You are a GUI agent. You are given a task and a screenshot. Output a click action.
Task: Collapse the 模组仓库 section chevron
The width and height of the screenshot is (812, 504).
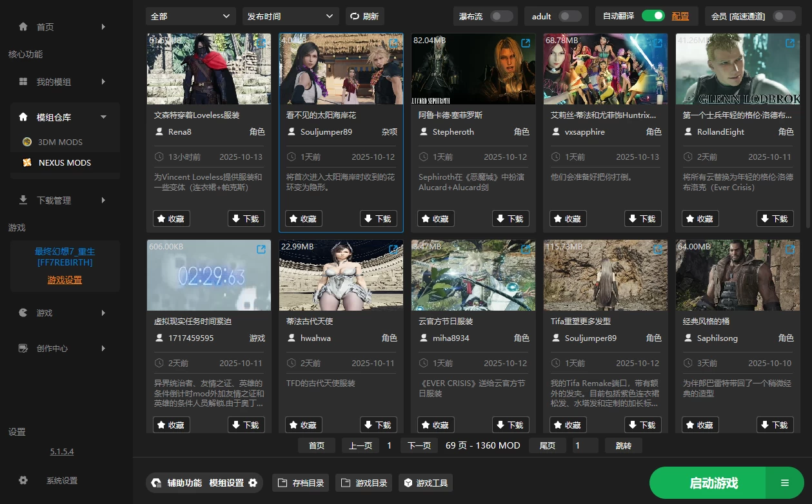click(x=103, y=117)
